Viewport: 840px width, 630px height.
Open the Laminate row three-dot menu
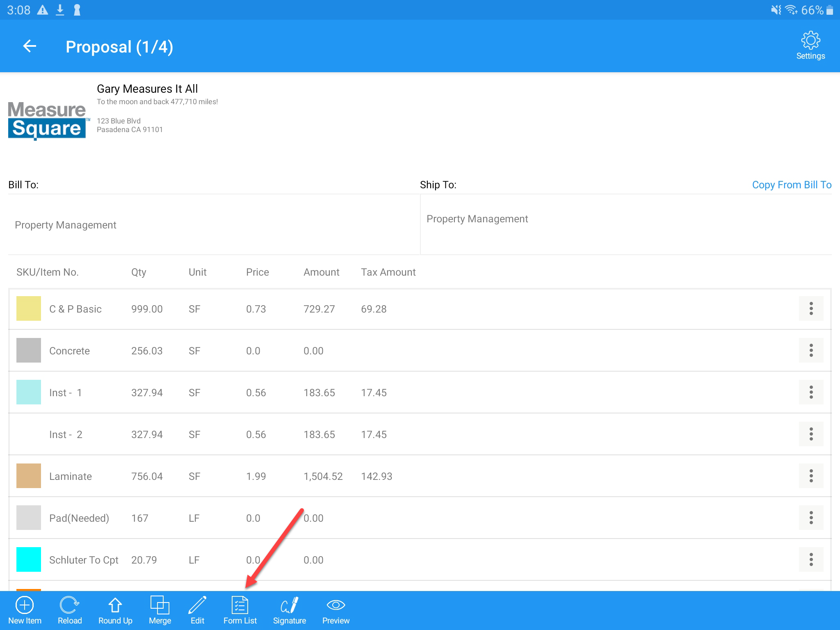(811, 476)
